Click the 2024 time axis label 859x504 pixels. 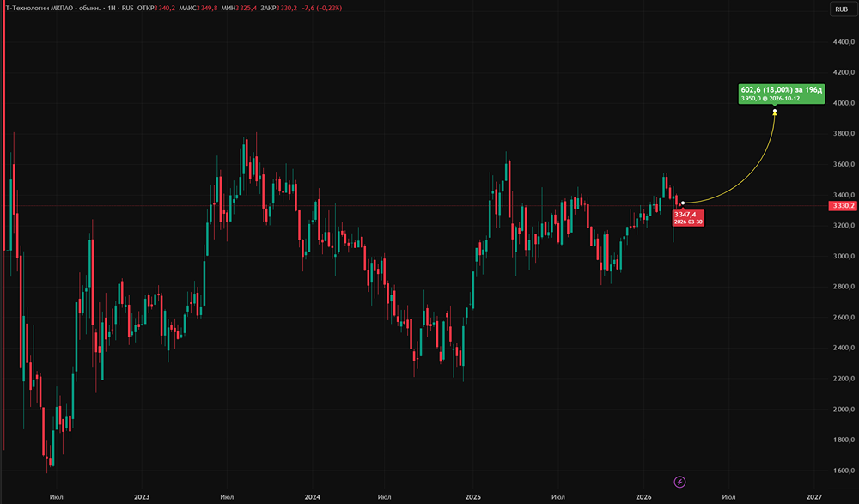tap(313, 497)
